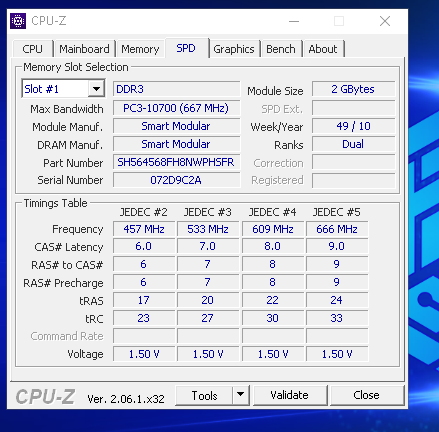Click the JEDEC #5 voltage 1.50 V cell
This screenshot has height=432, width=439.
point(337,354)
